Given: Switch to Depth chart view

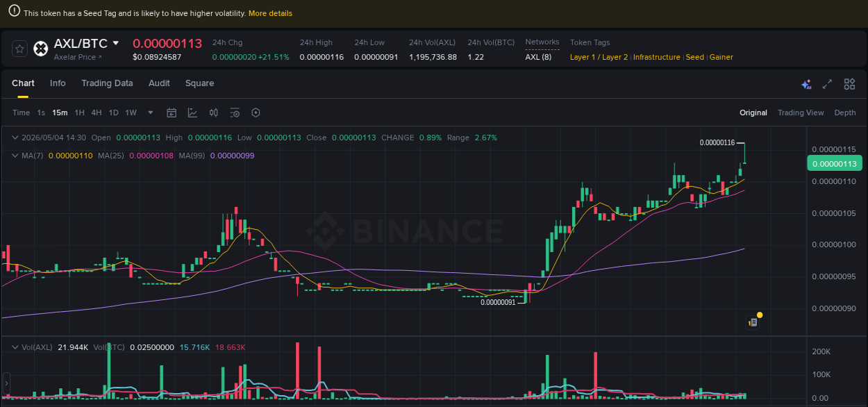Looking at the screenshot, I should pyautogui.click(x=845, y=113).
